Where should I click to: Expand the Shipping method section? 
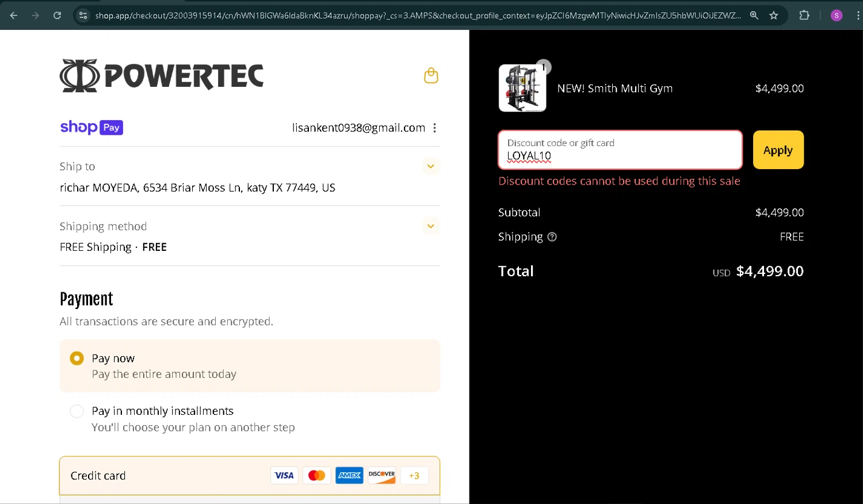[x=430, y=226]
